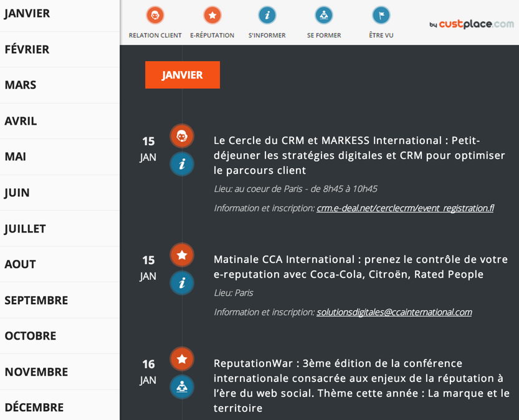
Task: Click the solutionsdigitales@ccainternational.com email link
Action: coord(395,312)
